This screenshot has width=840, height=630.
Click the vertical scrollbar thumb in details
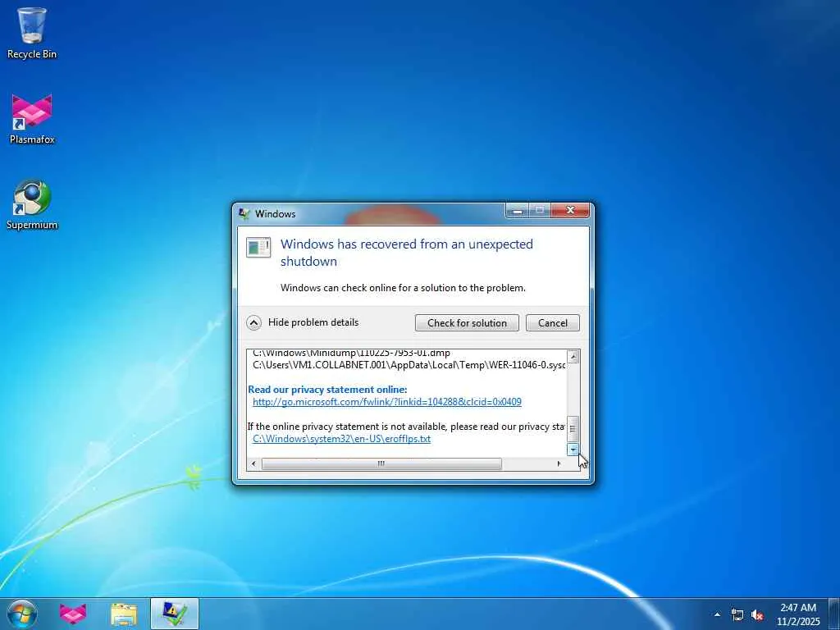click(573, 428)
